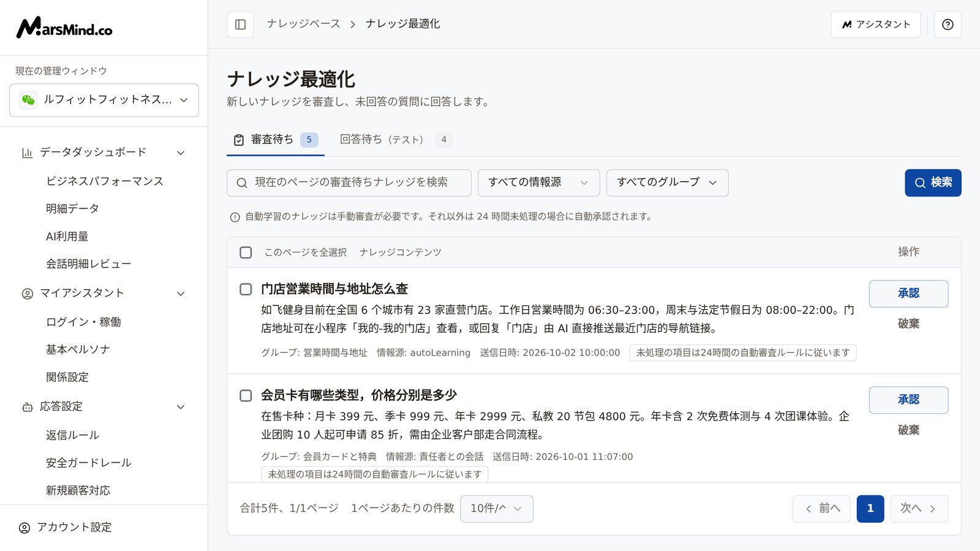Approve the 会员卡 entry with 承認
This screenshot has width=980, height=551.
click(x=908, y=400)
